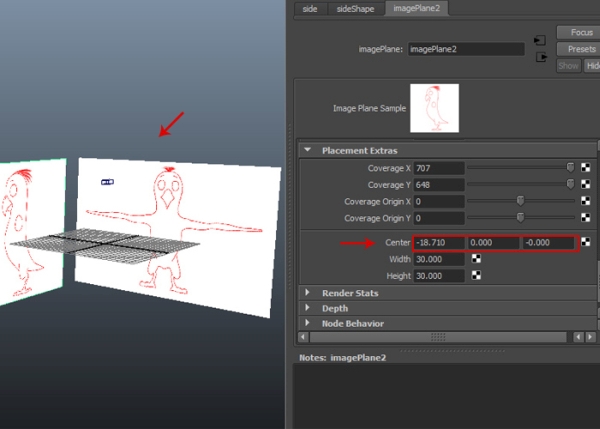The width and height of the screenshot is (600, 429).
Task: Click the Coverage Origin Y checker icon
Action: click(x=585, y=218)
